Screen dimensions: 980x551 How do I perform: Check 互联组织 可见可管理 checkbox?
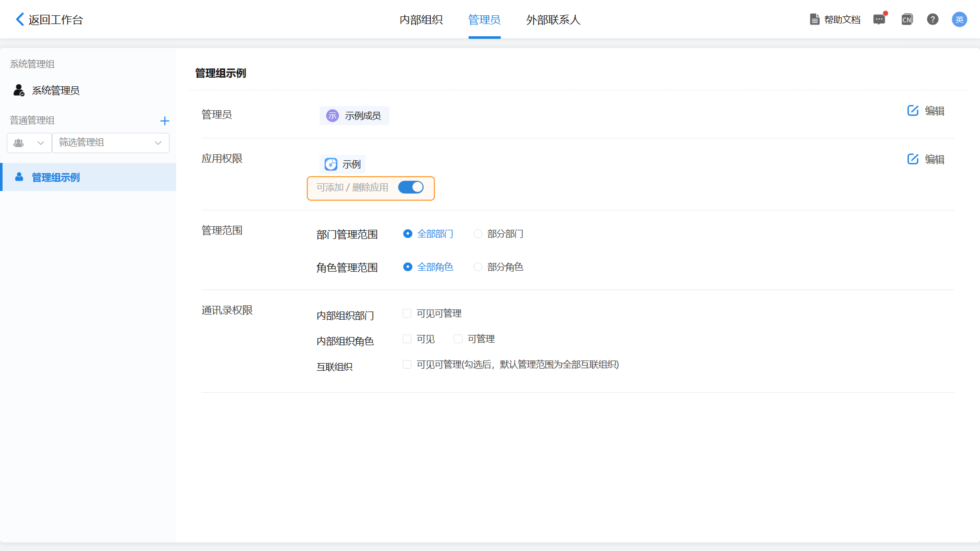click(x=407, y=364)
